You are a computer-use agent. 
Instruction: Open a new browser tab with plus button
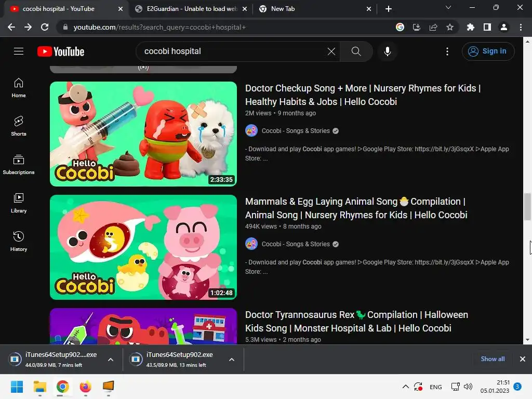click(389, 9)
